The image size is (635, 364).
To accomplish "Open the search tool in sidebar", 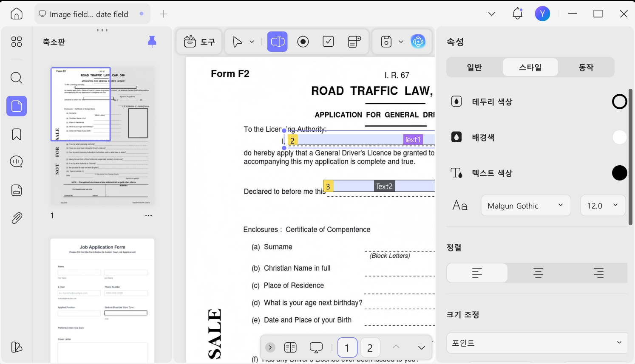I will point(17,78).
